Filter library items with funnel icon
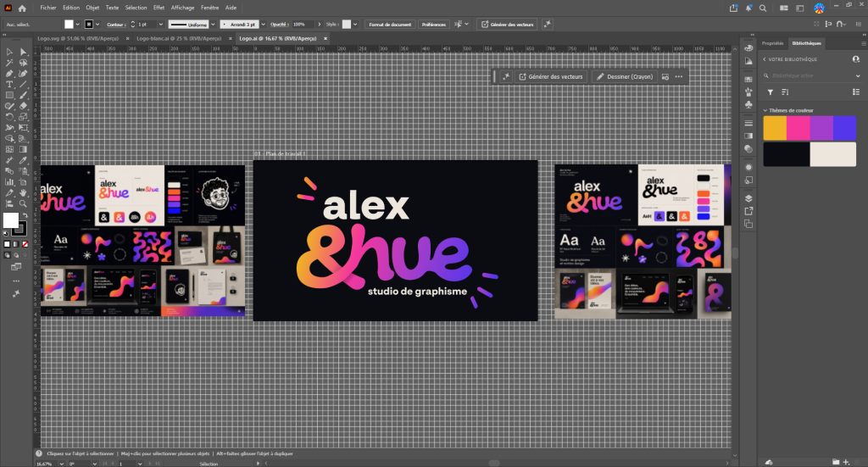The width and height of the screenshot is (868, 467). click(x=770, y=92)
